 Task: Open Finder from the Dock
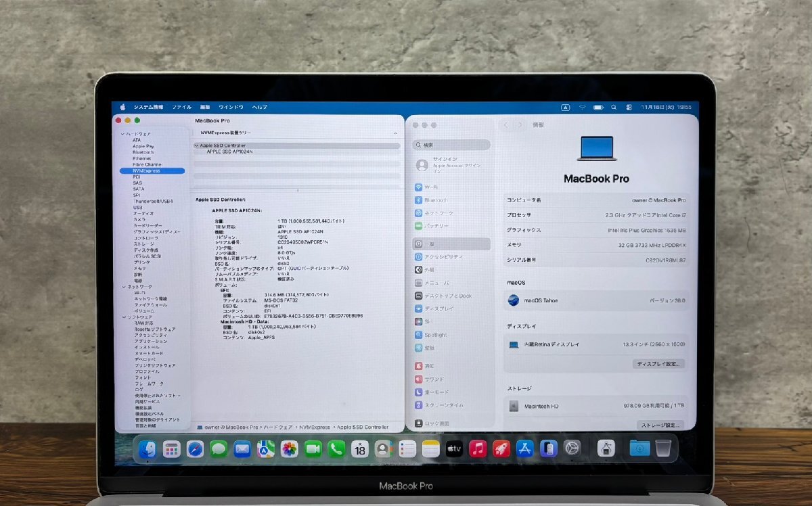pyautogui.click(x=148, y=448)
